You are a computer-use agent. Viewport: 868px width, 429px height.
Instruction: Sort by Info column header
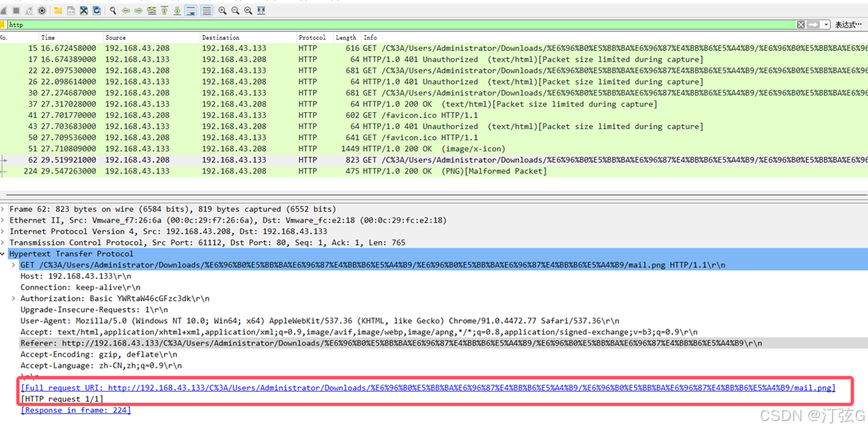[x=615, y=37]
